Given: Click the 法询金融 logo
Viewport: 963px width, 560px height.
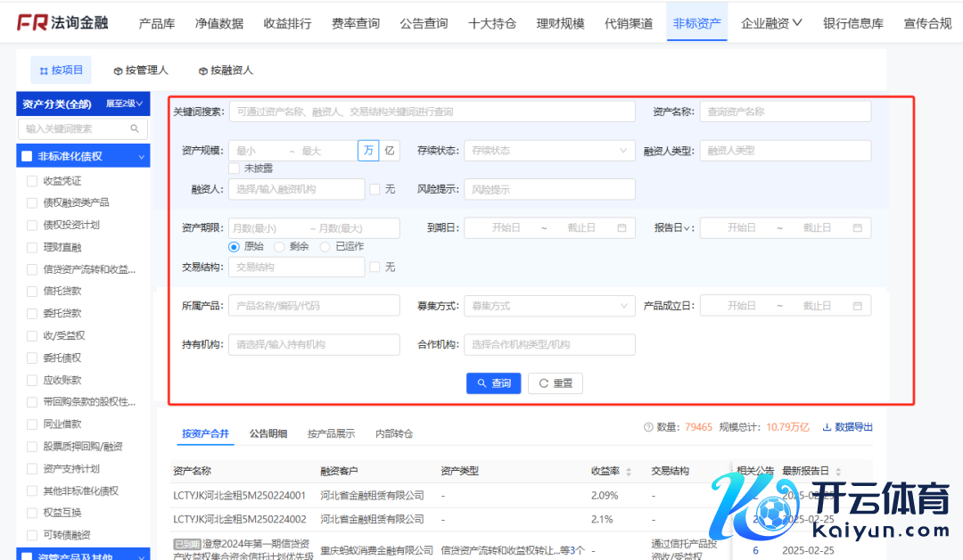Looking at the screenshot, I should coord(62,22).
